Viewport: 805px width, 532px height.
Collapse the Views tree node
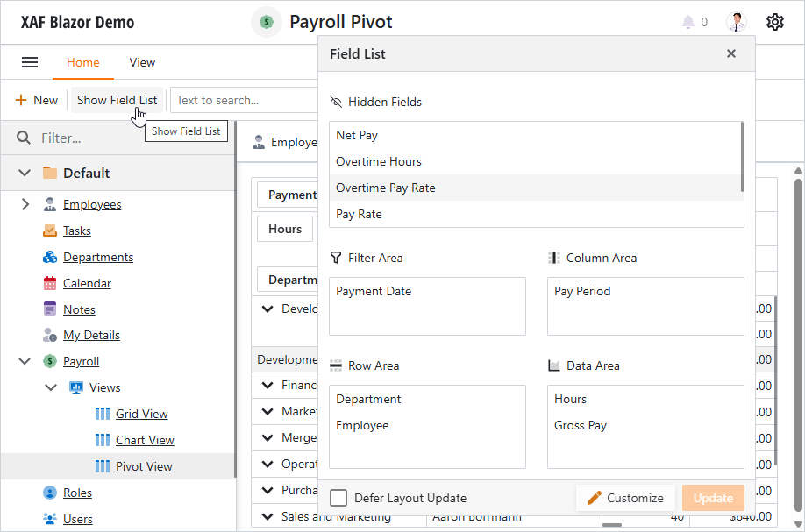(x=50, y=387)
